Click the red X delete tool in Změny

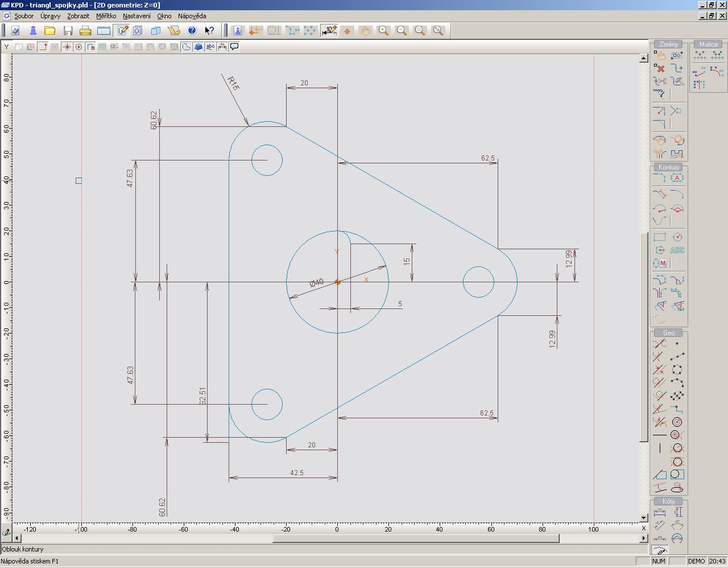[660, 68]
